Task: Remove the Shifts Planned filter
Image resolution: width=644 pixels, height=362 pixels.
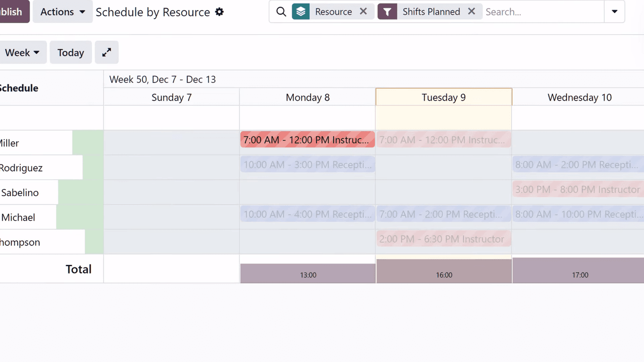Action: [x=471, y=12]
